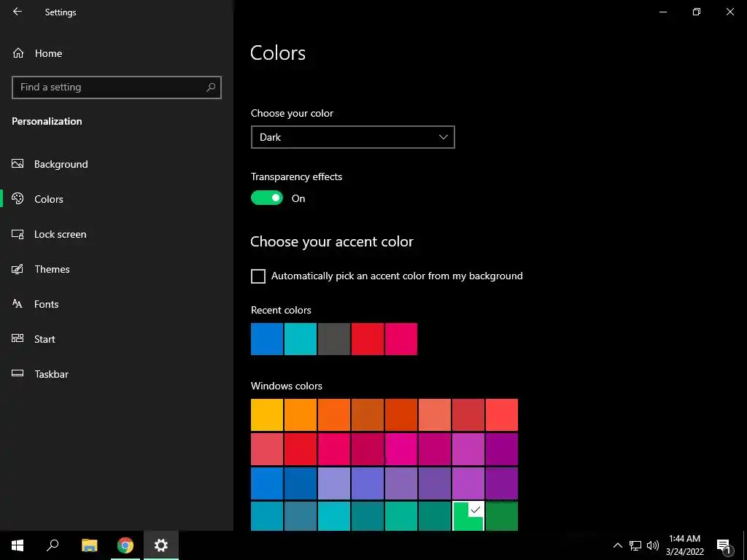
Task: Open the Windows Start button
Action: click(18, 545)
